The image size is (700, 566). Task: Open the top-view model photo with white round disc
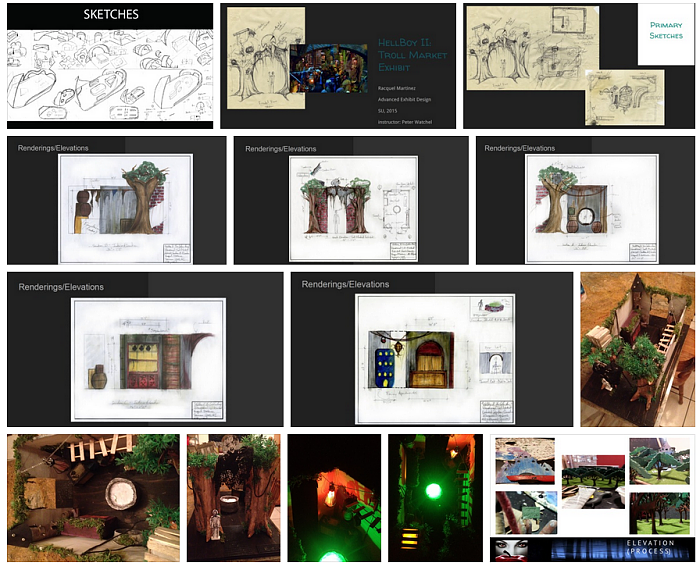[x=93, y=498]
